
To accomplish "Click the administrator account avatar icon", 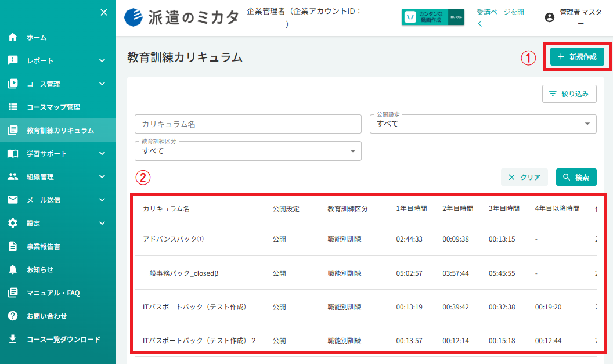I will pyautogui.click(x=549, y=17).
